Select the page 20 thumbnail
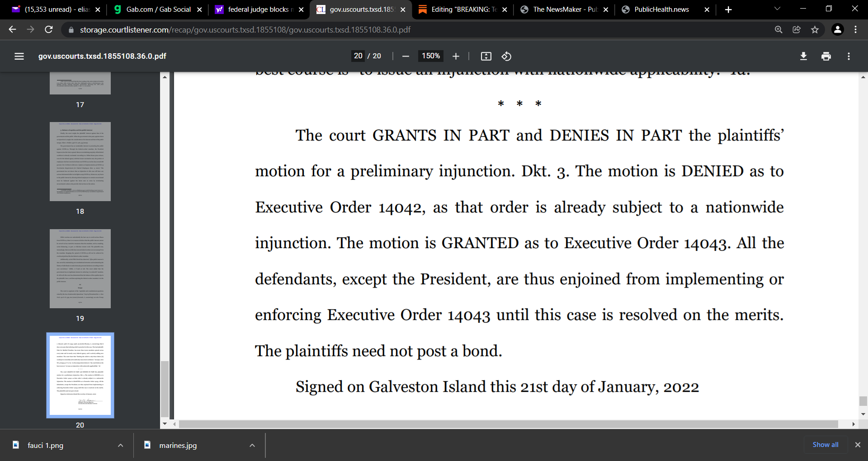The width and height of the screenshot is (868, 461). click(80, 375)
